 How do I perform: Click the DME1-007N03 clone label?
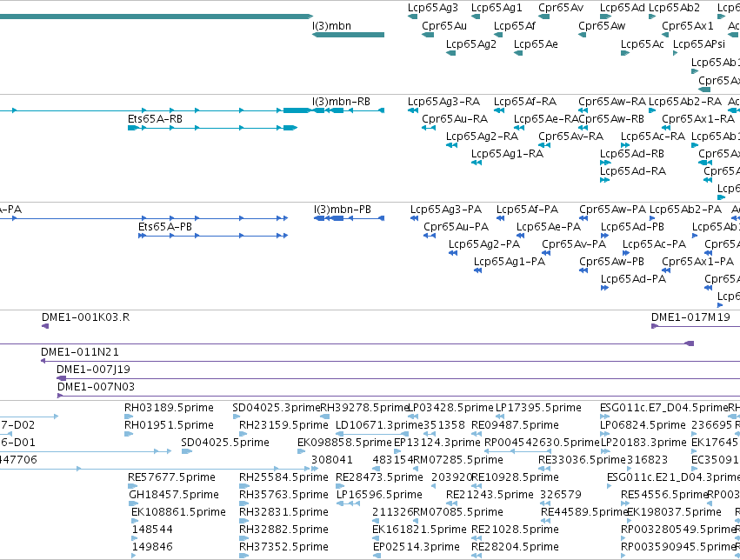(x=96, y=387)
